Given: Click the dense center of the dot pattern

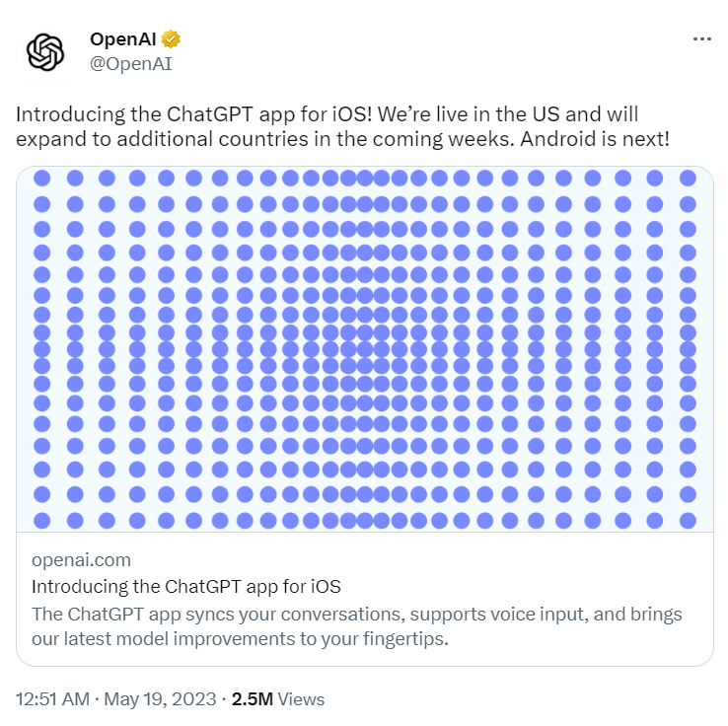Looking at the screenshot, I should [364, 348].
